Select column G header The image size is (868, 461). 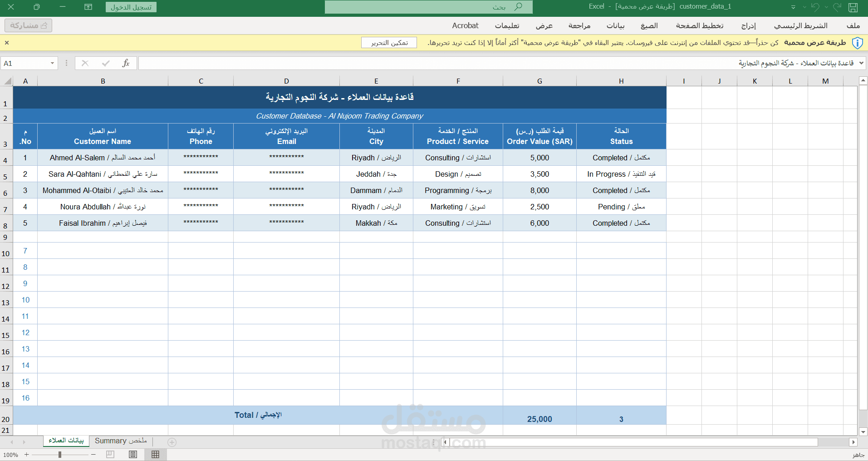[x=539, y=81]
